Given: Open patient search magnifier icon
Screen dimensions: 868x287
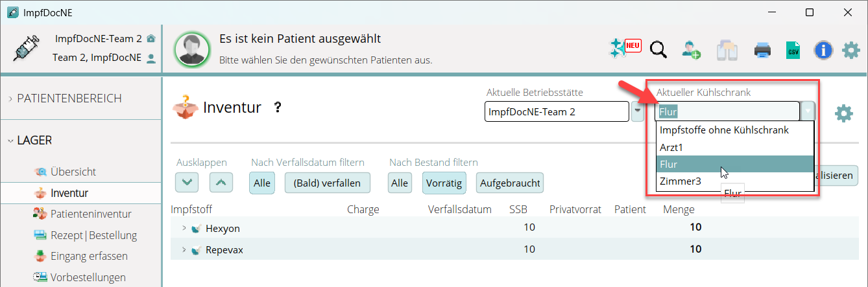Looking at the screenshot, I should (658, 49).
